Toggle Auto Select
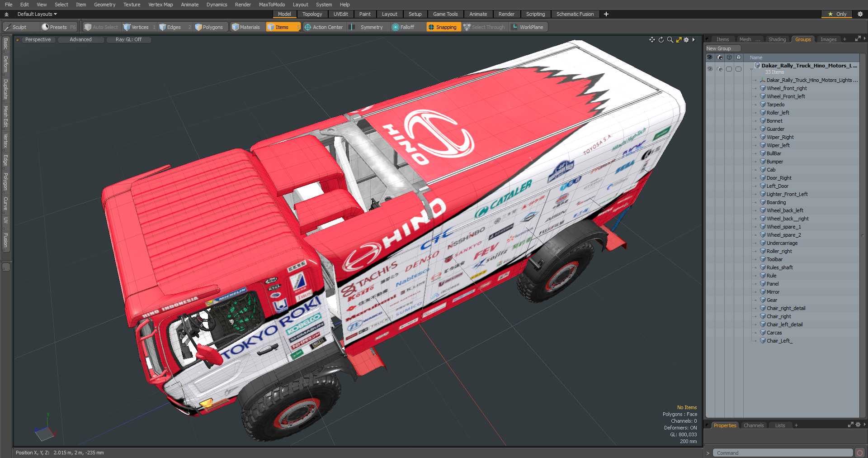The width and height of the screenshot is (868, 458). (x=101, y=27)
